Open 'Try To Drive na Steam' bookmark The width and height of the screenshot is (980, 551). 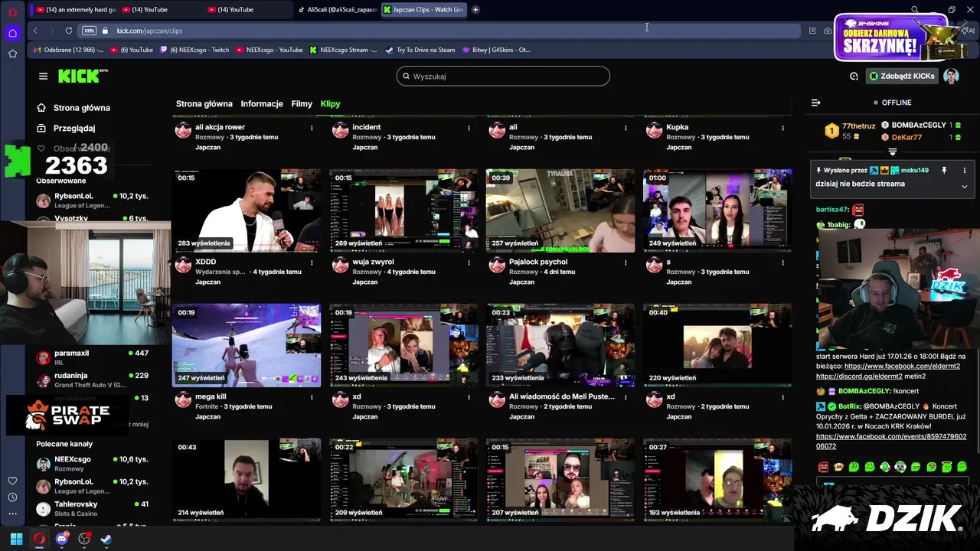(420, 50)
